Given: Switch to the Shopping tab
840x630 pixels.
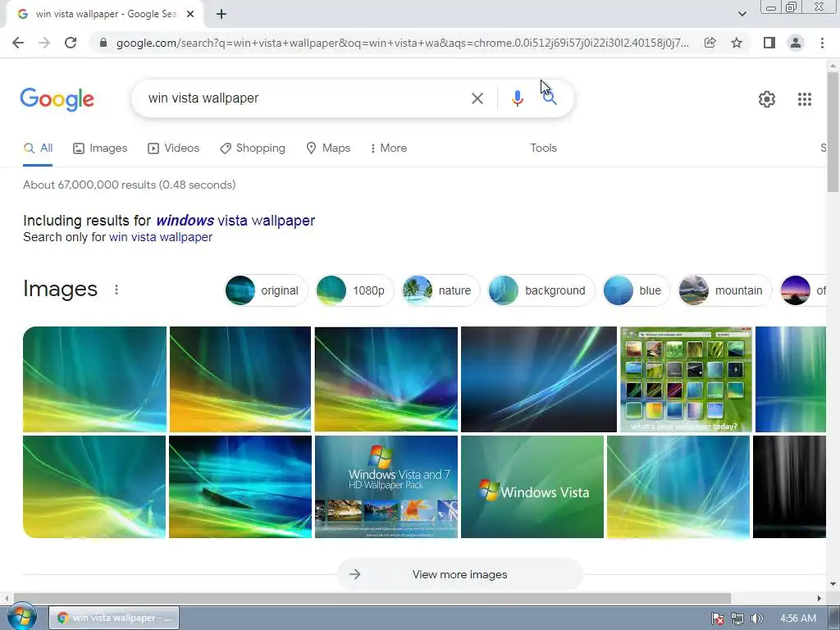Looking at the screenshot, I should (253, 148).
